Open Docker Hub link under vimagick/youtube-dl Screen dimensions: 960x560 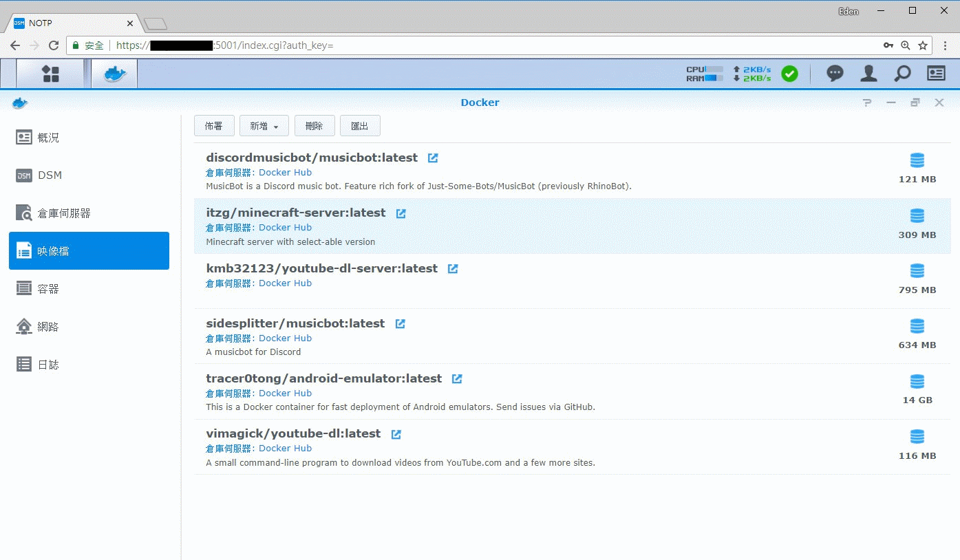coord(285,449)
